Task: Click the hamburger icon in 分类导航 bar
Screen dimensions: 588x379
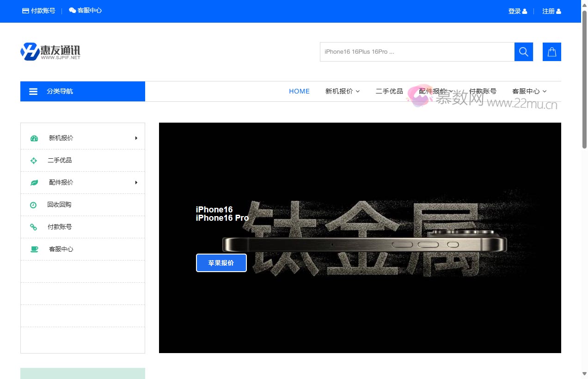Action: [33, 91]
